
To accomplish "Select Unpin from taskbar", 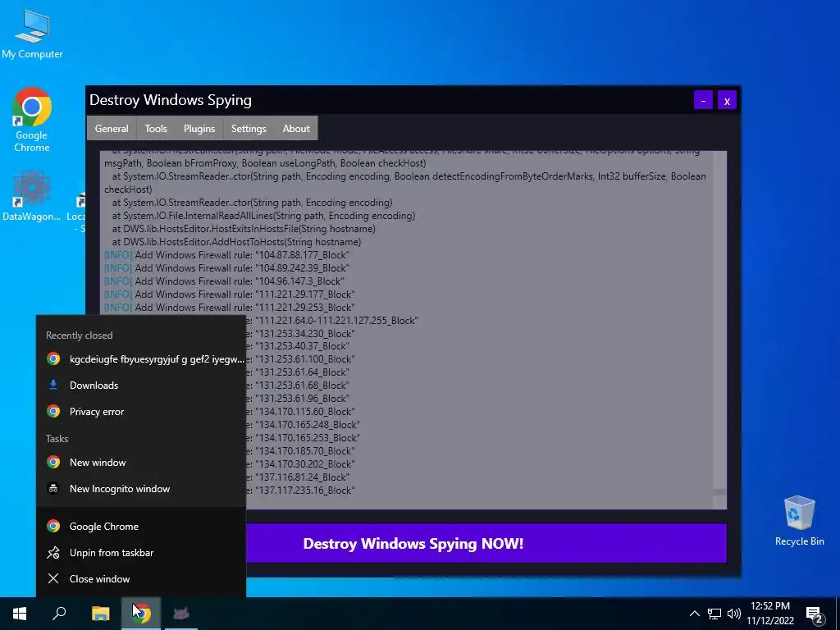I will 141,552.
